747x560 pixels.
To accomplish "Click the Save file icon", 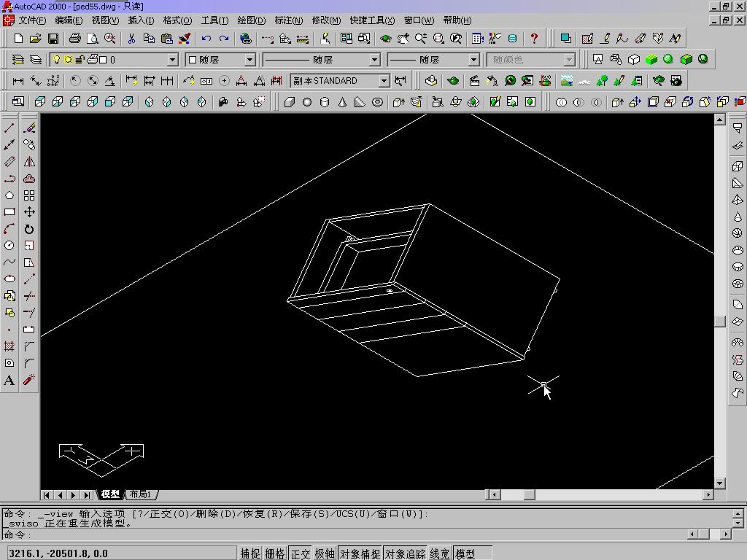I will tap(53, 39).
